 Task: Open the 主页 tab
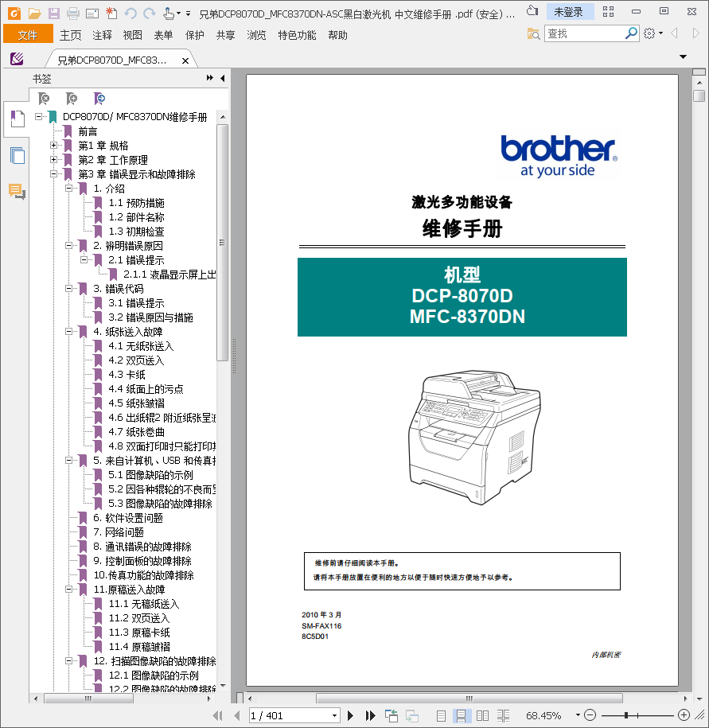pos(71,35)
